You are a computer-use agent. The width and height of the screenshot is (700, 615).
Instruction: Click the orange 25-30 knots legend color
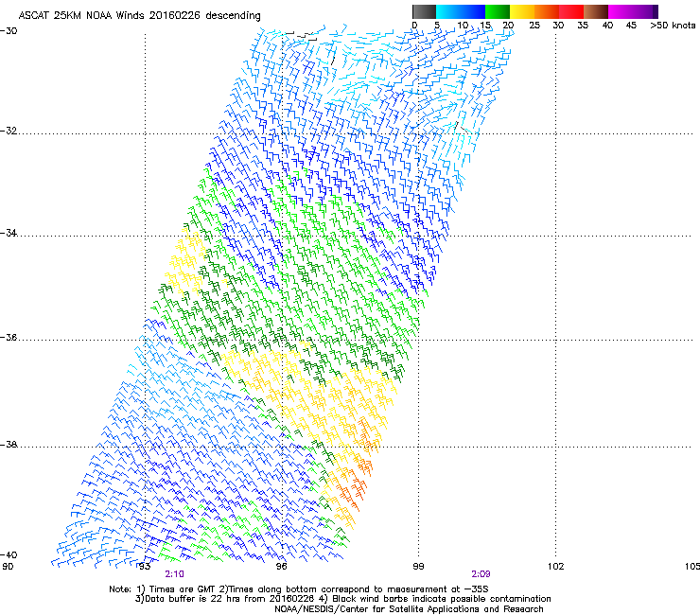point(547,11)
